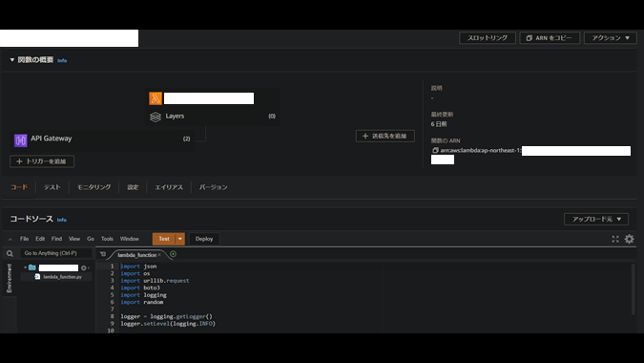The height and width of the screenshot is (363, 644).
Task: Select the API Gateway trigger box
Action: click(102, 140)
